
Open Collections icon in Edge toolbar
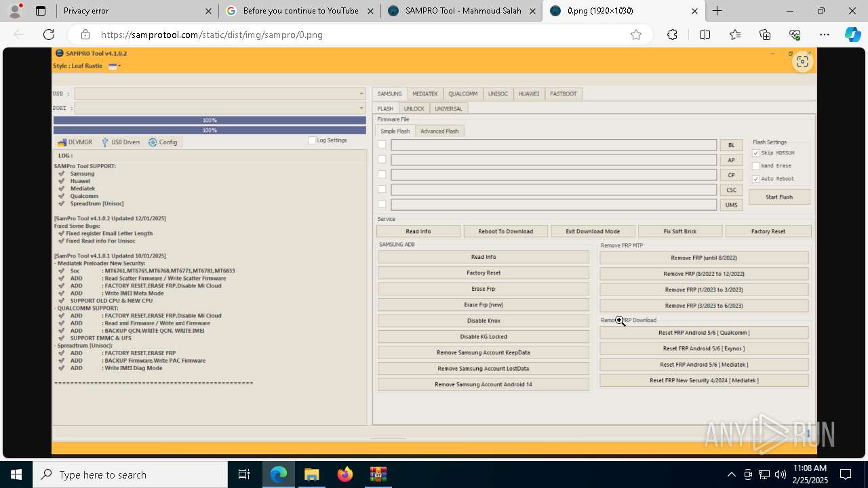[x=765, y=35]
